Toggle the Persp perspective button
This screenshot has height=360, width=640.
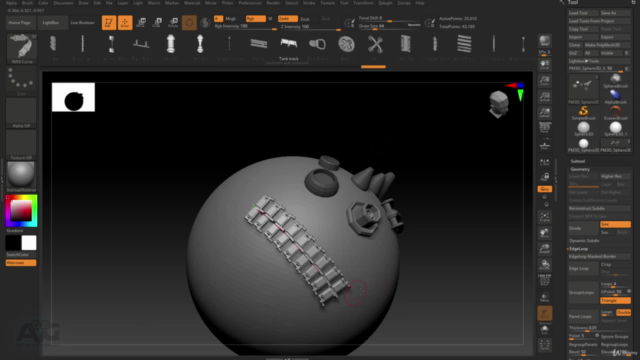pos(544,128)
